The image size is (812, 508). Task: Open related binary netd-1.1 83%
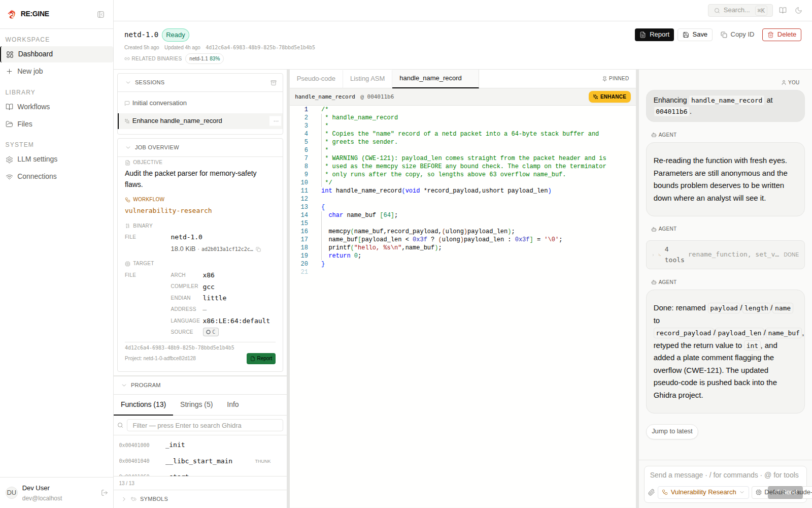(x=205, y=58)
